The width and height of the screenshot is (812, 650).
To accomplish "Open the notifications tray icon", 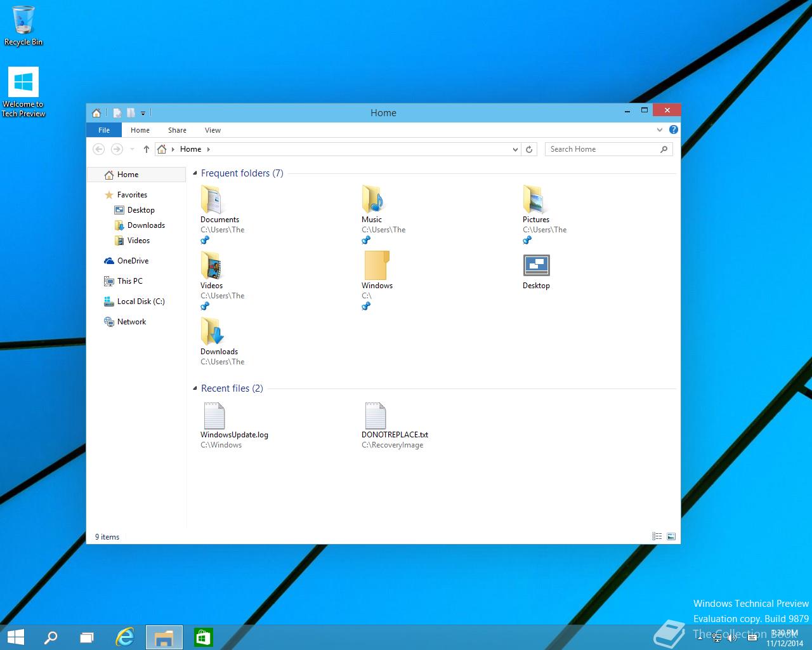I will click(752, 637).
